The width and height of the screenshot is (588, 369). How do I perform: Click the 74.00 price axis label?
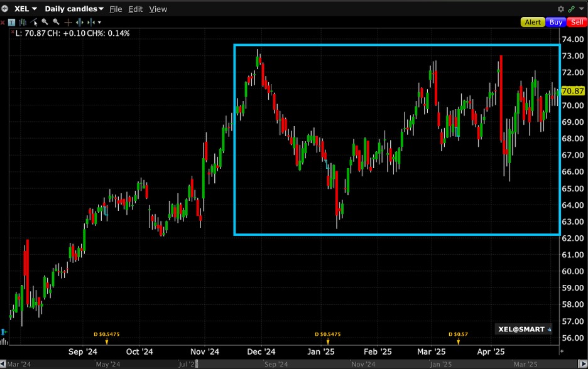pos(573,39)
